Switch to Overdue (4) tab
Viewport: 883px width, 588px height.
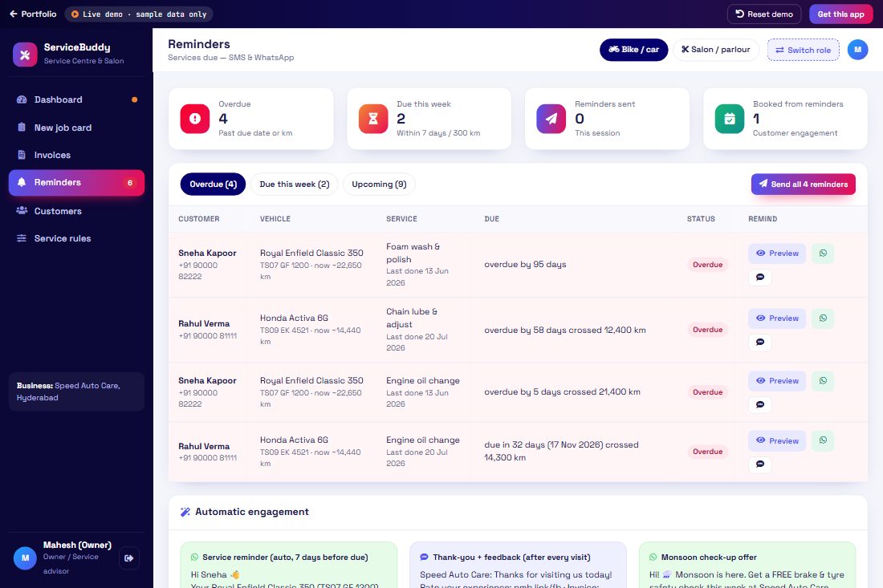213,185
